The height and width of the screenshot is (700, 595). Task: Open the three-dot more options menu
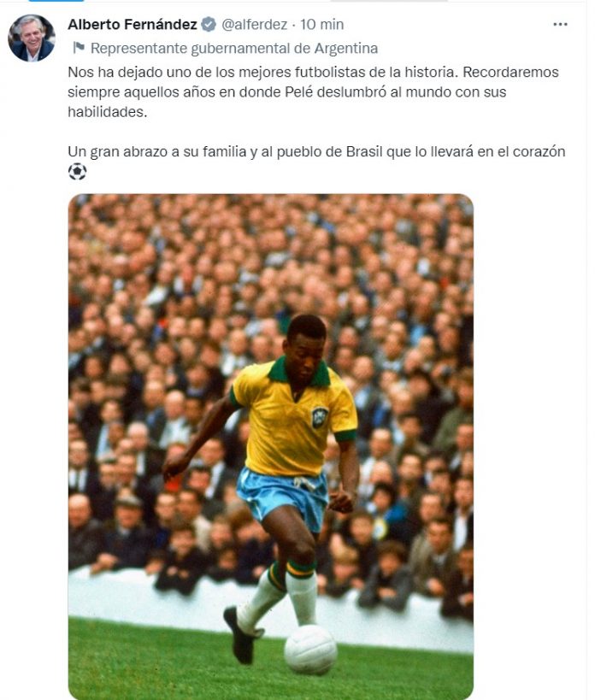click(560, 25)
